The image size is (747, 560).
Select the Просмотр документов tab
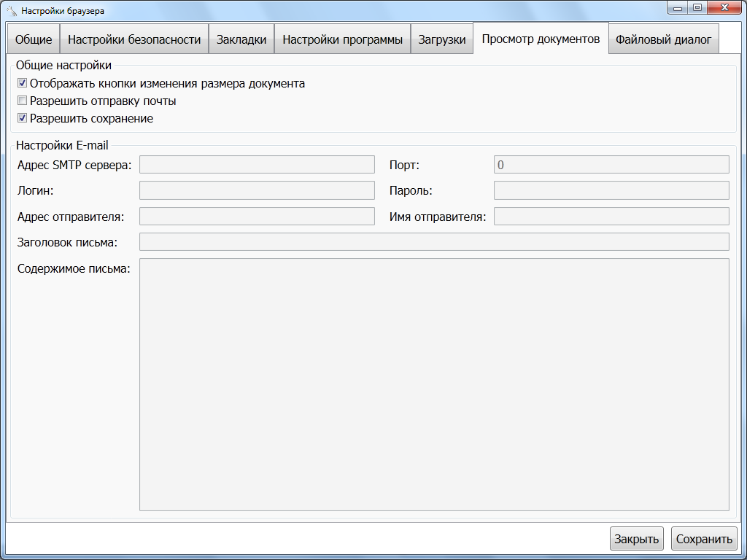click(x=541, y=39)
